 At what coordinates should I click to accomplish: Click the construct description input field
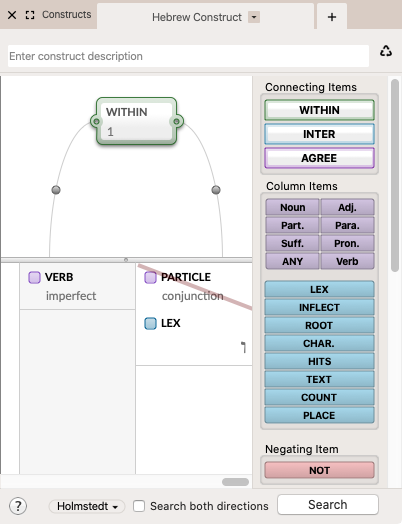coord(188,56)
